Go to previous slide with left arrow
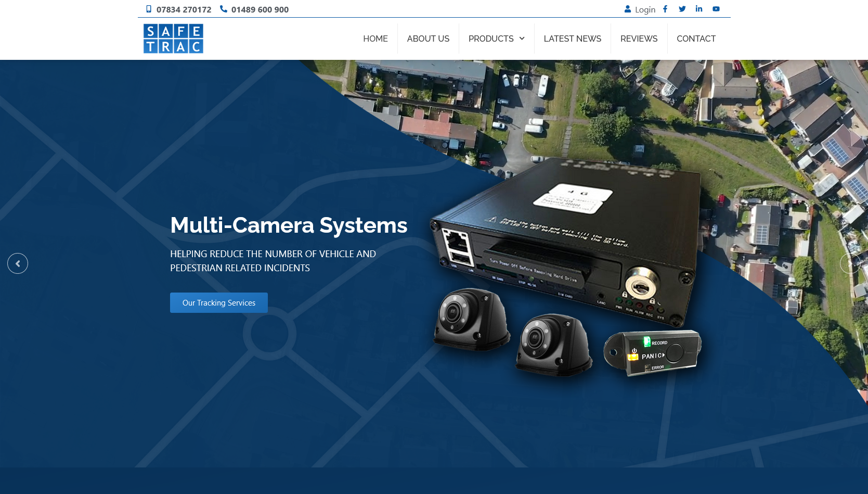Screen dimensions: 868x494 (18, 263)
